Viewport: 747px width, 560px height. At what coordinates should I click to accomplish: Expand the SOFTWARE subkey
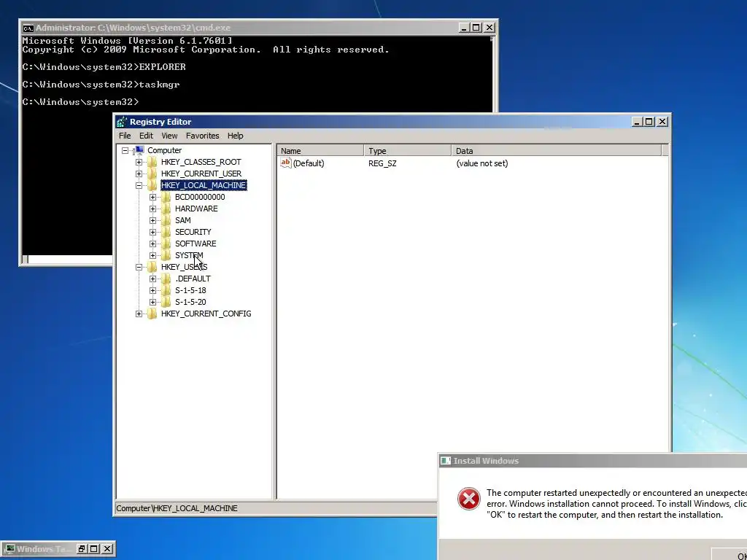coord(152,244)
